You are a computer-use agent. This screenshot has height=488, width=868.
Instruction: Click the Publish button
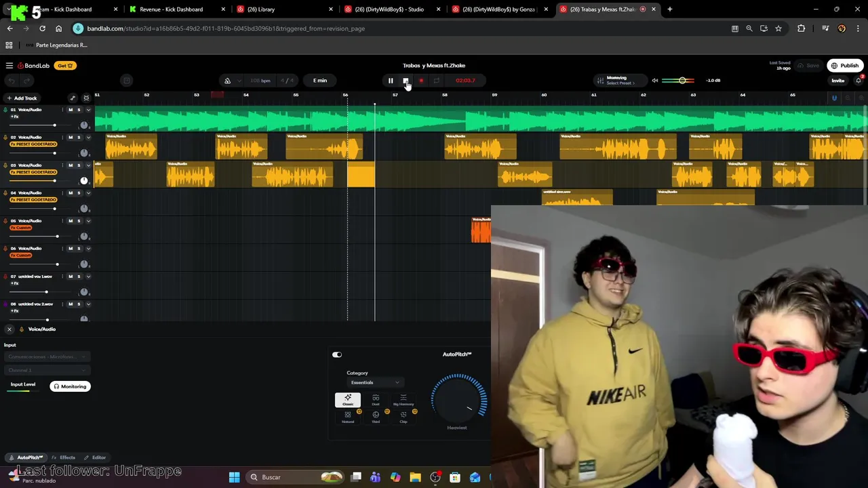coord(845,66)
